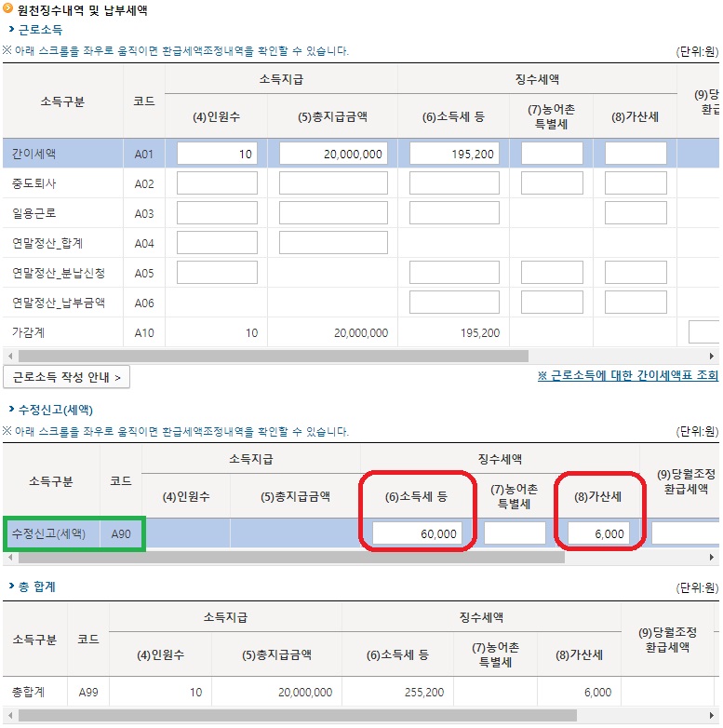Click the 중도퇴사 A02 가산세 input field
The width and height of the screenshot is (723, 728).
coord(636,183)
